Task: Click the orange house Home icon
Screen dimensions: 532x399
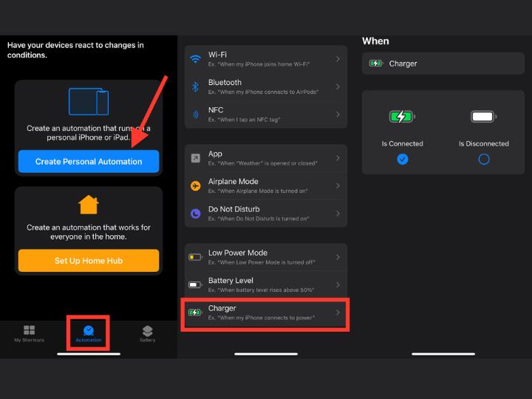Action: pos(89,204)
